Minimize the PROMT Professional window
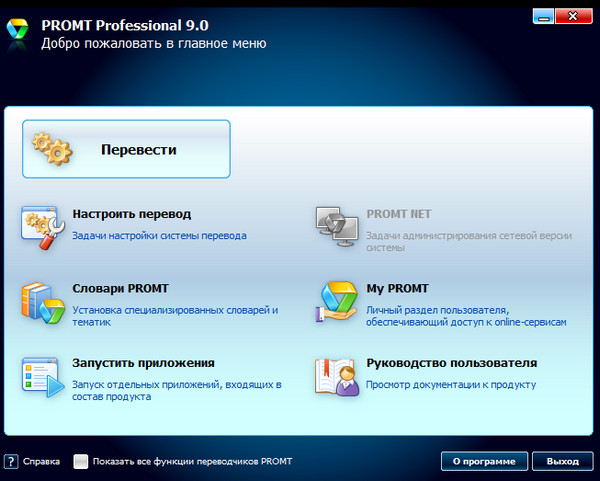Viewport: 600px width, 481px height. 543,16
